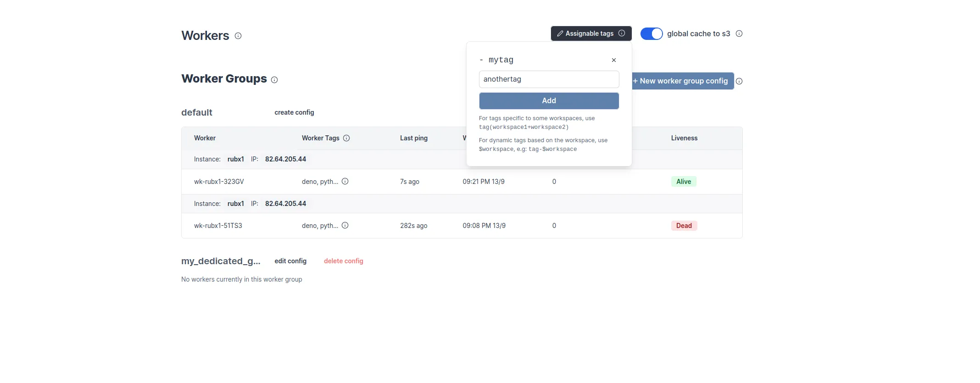Show full tags for worker wk-rubx1-323GV
Screen dimensions: 980x383
tap(345, 182)
